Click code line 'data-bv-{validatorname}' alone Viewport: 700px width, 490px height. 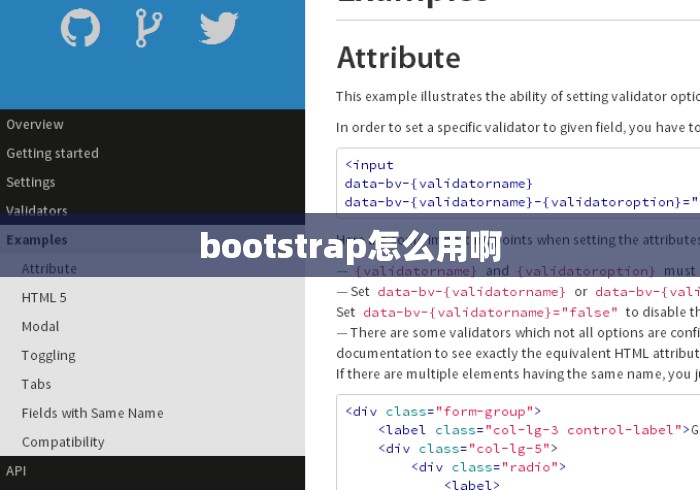pyautogui.click(x=438, y=184)
